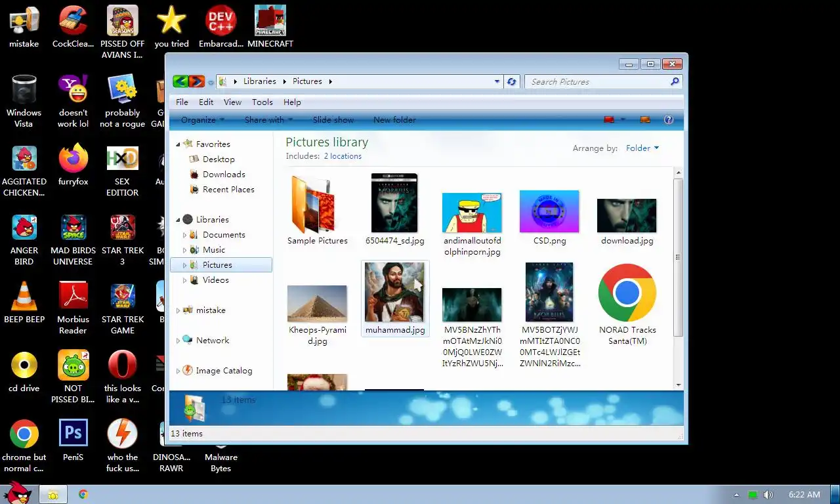Expand the 'mistake' computer node
840x504 pixels.
[178, 310]
